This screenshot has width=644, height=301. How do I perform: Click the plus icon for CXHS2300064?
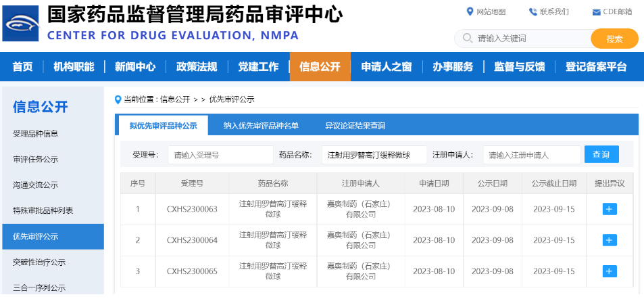point(610,240)
